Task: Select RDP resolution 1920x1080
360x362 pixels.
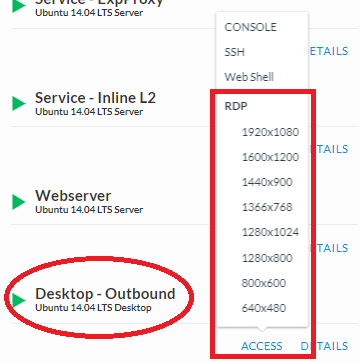Action: (x=270, y=132)
